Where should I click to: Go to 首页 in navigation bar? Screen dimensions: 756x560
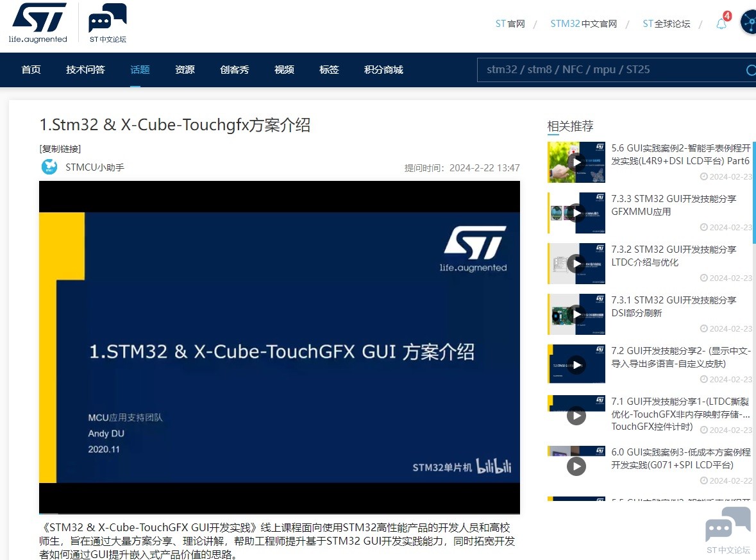pyautogui.click(x=31, y=69)
